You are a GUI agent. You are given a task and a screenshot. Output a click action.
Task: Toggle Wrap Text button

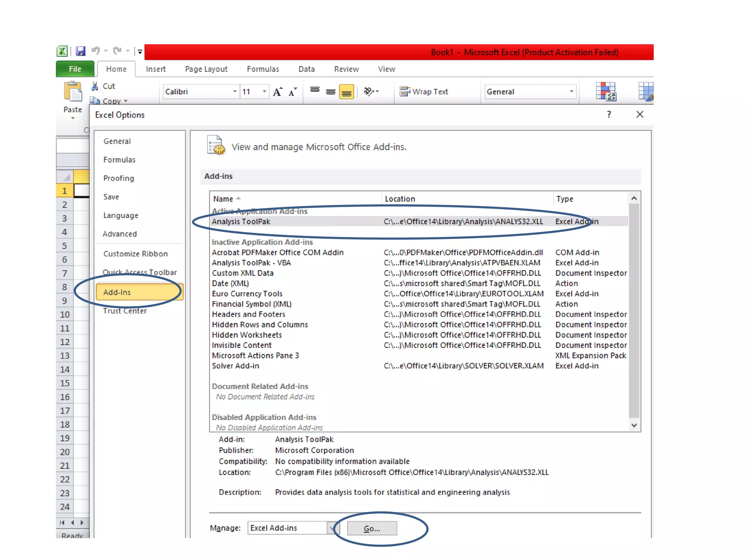(424, 92)
